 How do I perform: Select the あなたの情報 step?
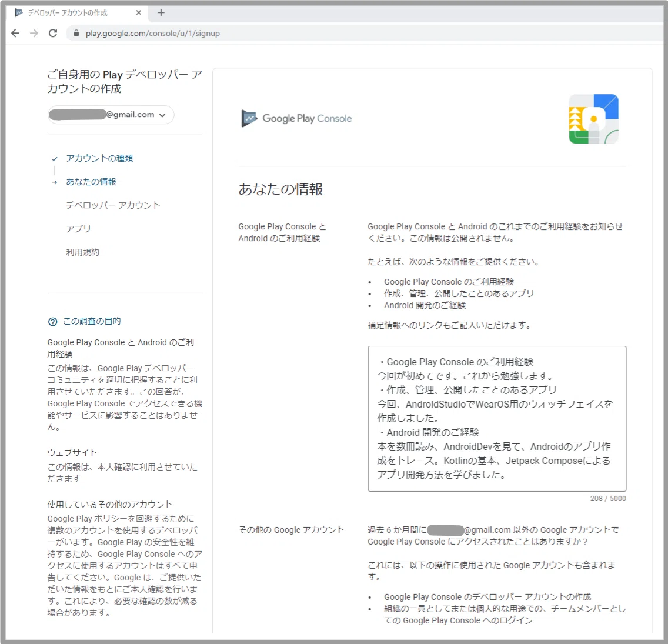(x=91, y=182)
